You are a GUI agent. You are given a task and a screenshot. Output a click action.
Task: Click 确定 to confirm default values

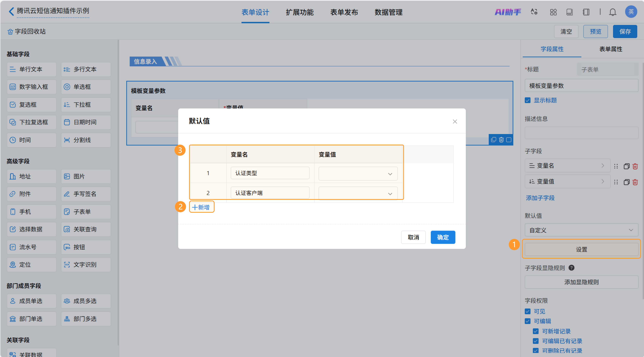click(442, 237)
